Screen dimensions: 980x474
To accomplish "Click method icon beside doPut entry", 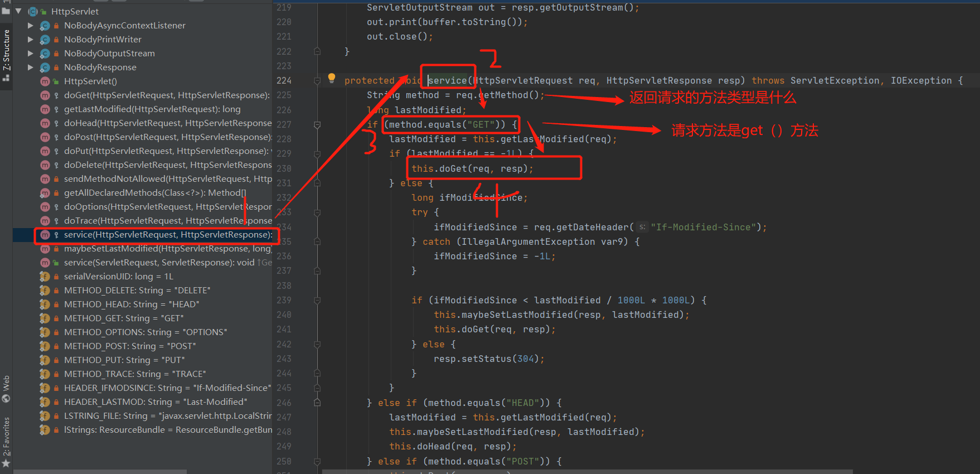I will [x=45, y=151].
